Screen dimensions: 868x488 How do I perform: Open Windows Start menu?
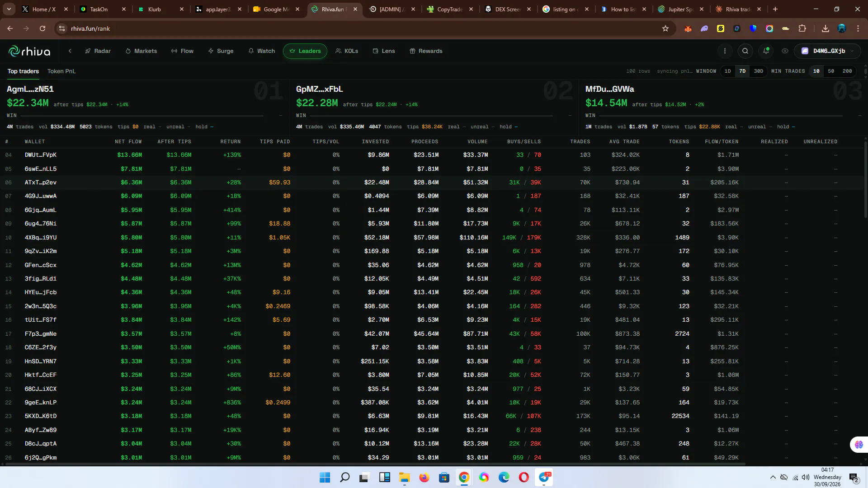click(325, 477)
